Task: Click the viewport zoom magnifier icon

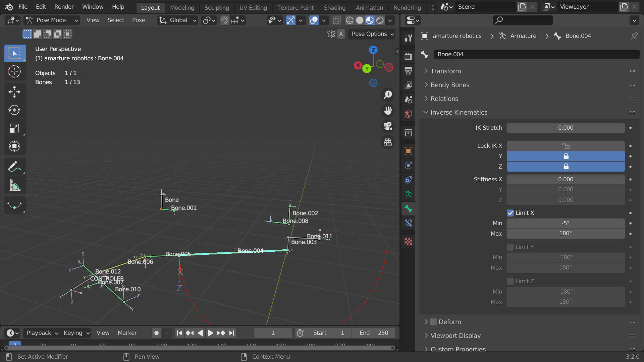Action: coord(388,95)
